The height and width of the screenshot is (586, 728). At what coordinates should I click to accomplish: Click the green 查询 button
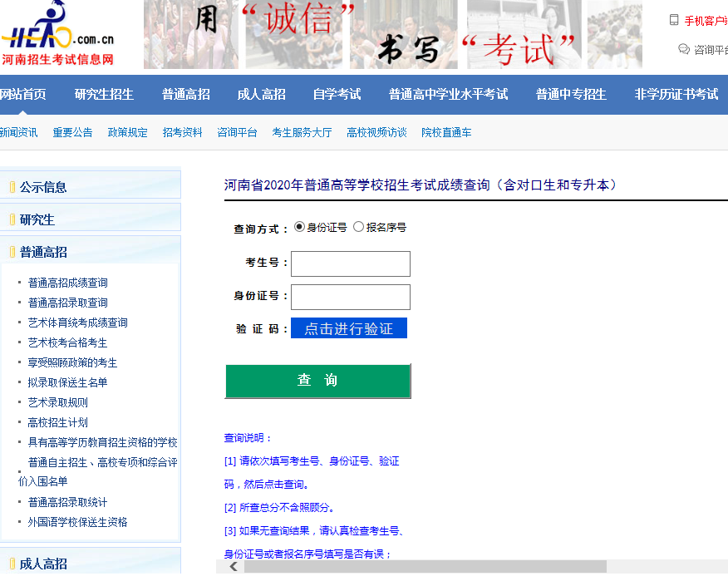coord(317,381)
